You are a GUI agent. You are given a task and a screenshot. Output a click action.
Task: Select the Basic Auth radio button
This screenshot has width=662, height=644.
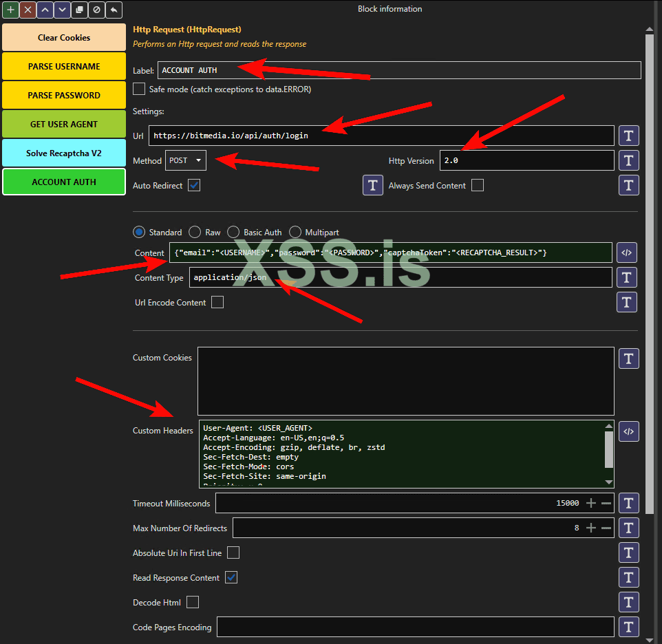click(233, 232)
